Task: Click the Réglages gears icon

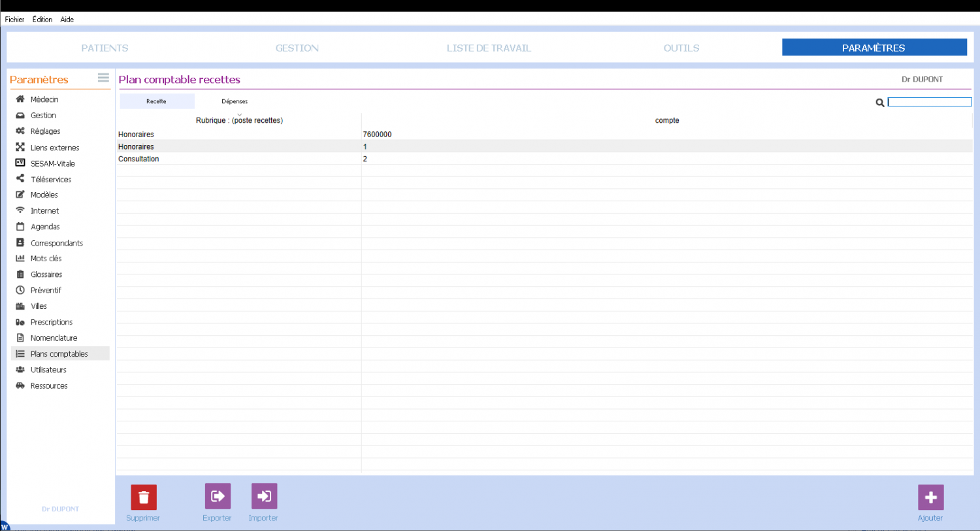Action: click(x=20, y=131)
